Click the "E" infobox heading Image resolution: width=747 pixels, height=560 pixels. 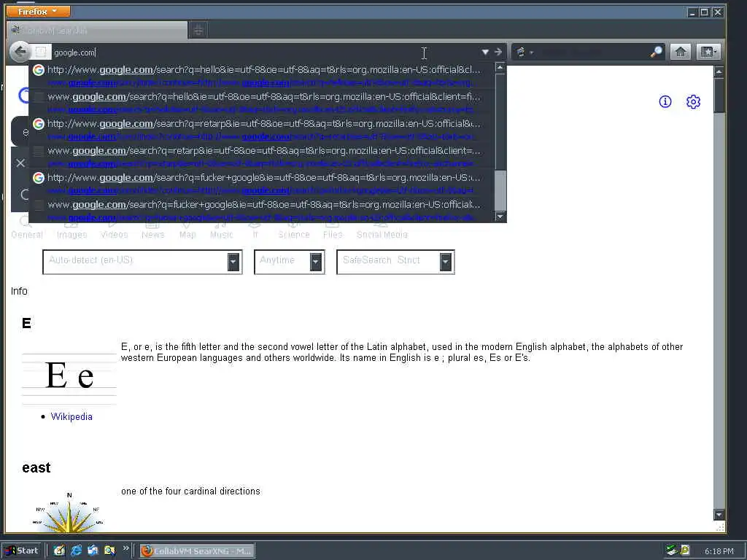point(27,323)
